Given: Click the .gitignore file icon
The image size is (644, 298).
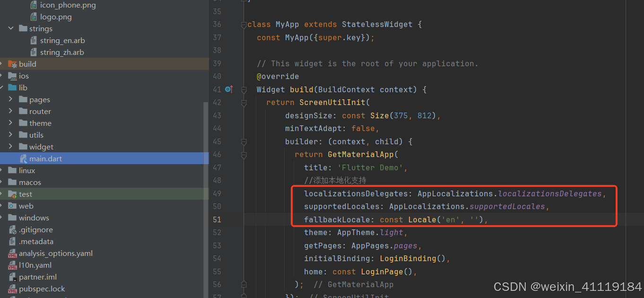Looking at the screenshot, I should pos(13,229).
